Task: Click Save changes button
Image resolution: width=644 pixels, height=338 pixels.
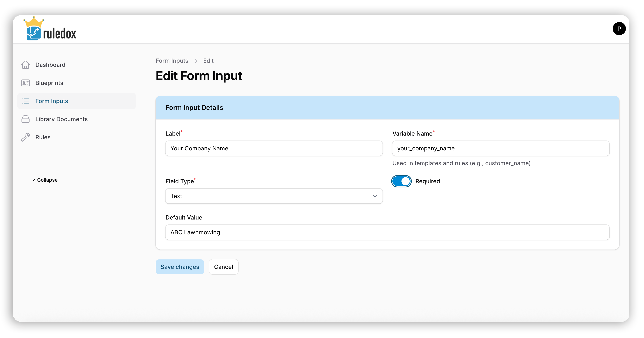Action: pos(180,267)
